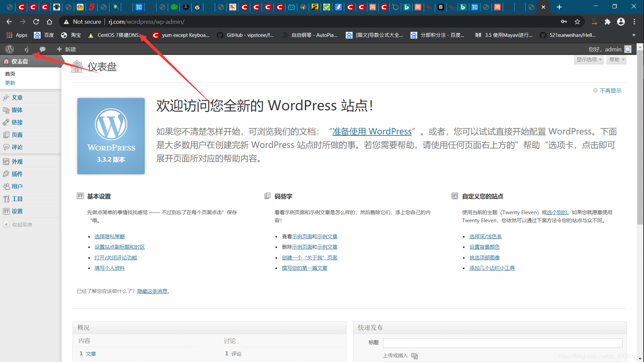Collapse the sidebar with 收起菜单

click(17, 225)
